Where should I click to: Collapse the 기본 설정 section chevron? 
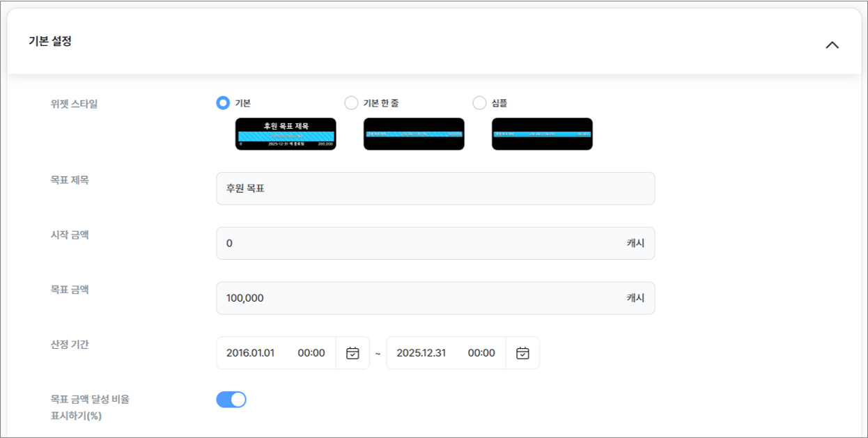pos(832,45)
